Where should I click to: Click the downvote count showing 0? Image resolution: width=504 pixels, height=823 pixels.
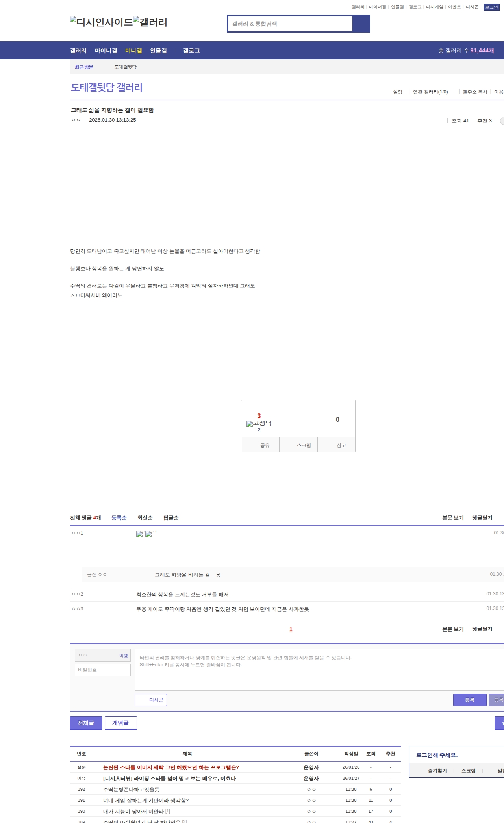[337, 420]
